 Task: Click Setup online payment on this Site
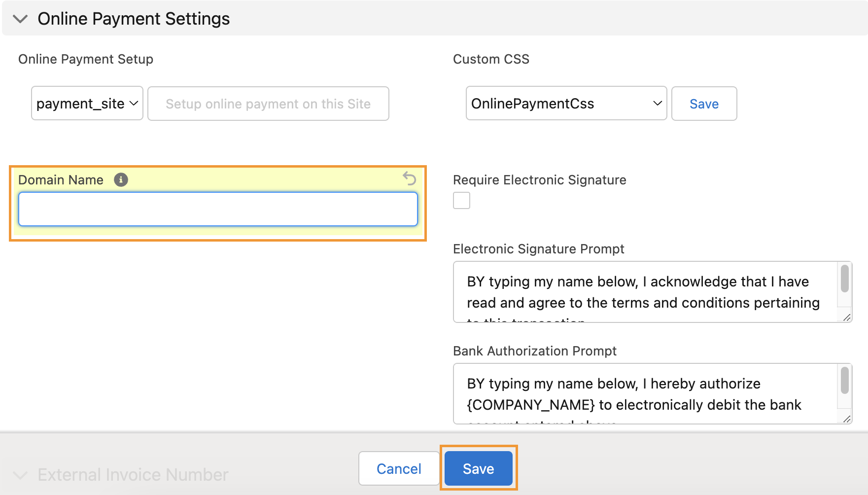pyautogui.click(x=268, y=104)
